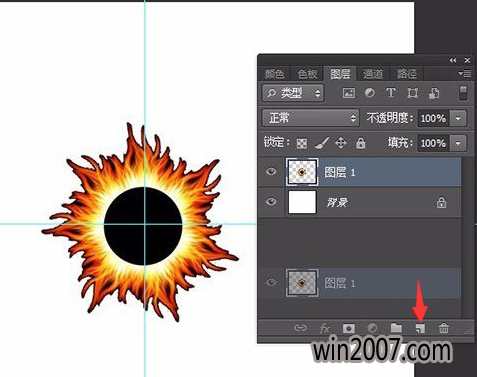The width and height of the screenshot is (477, 377).
Task: Open the 正常 blend mode dropdown
Action: pyautogui.click(x=311, y=118)
